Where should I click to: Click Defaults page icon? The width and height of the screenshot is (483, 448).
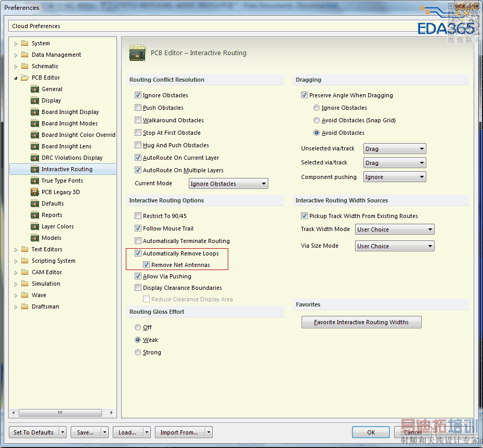35,203
